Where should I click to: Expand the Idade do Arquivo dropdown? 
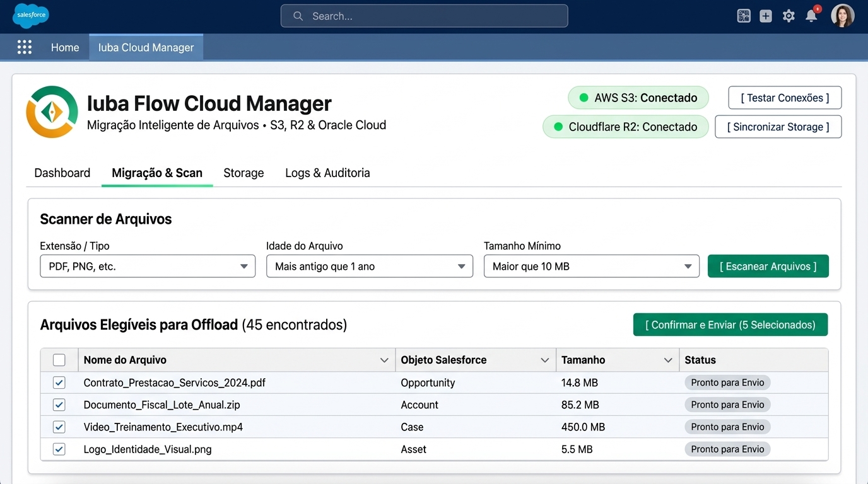370,267
